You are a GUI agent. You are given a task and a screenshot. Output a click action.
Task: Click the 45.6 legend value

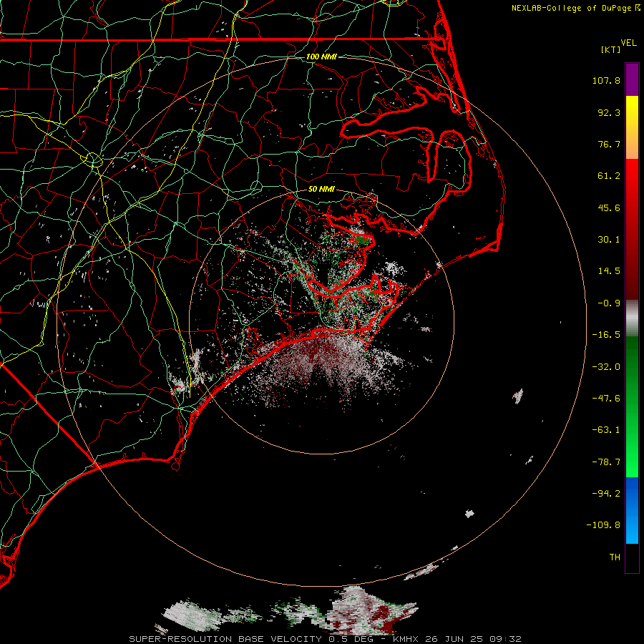[x=609, y=208]
